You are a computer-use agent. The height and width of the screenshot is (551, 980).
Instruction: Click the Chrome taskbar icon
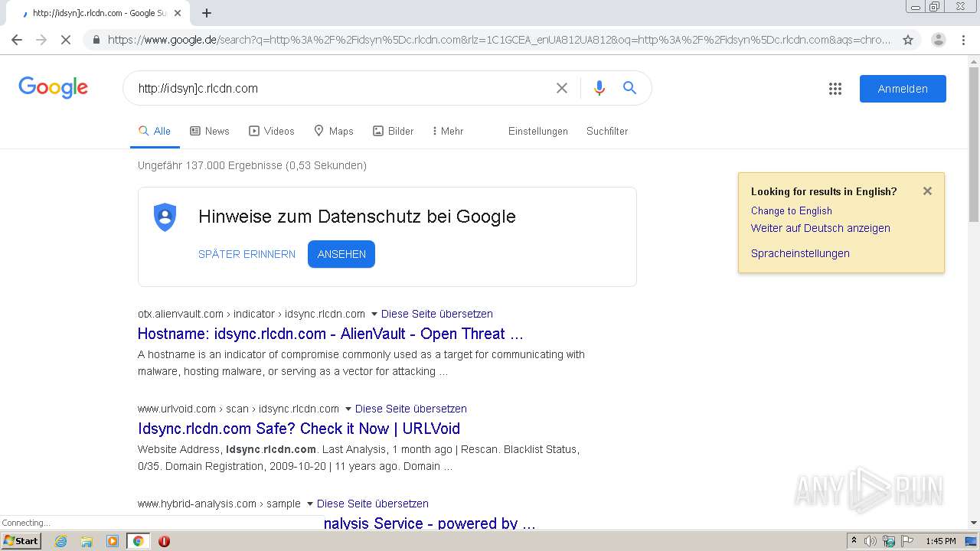point(138,541)
